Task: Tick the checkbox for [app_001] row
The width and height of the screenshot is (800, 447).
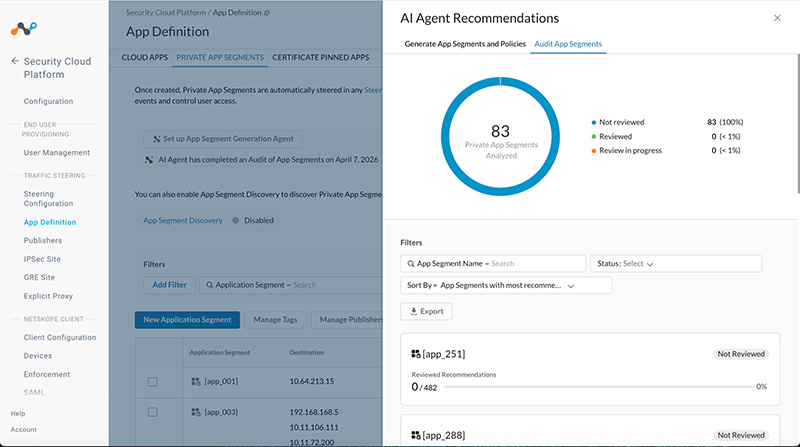Action: click(x=153, y=382)
